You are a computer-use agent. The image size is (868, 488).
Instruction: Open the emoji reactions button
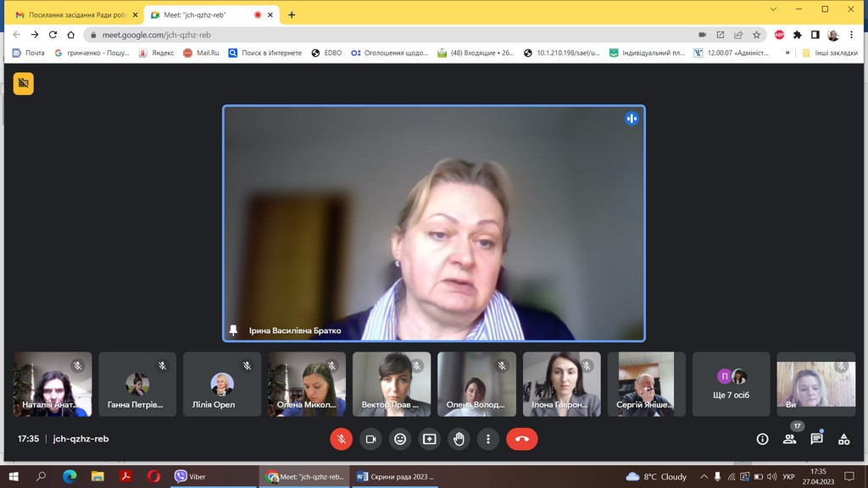click(400, 439)
